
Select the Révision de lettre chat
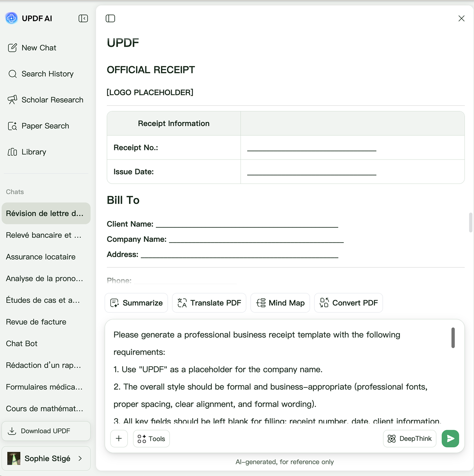(46, 213)
